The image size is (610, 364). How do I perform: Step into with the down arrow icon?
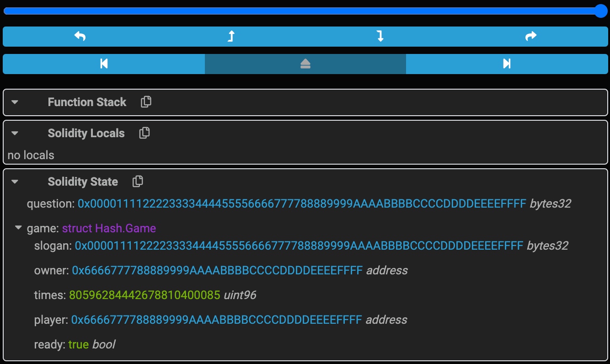380,36
